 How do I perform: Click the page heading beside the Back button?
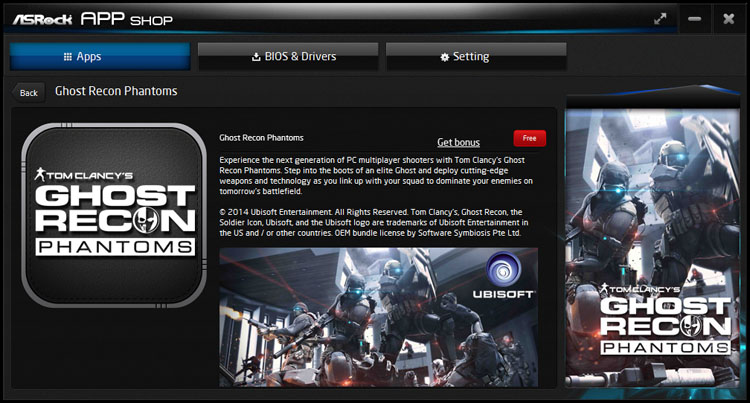pos(116,91)
